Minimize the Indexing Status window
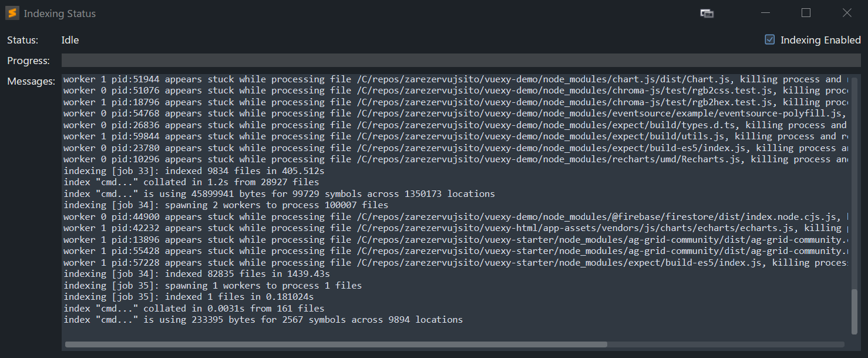This screenshot has height=358, width=868. click(x=765, y=13)
